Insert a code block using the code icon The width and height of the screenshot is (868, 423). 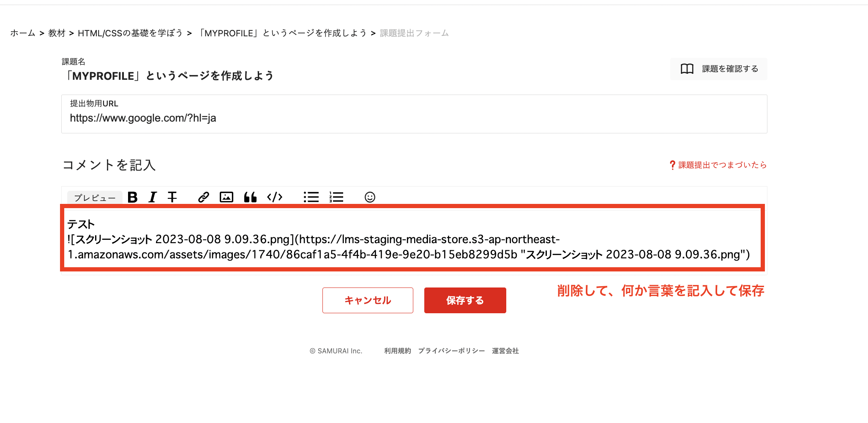275,197
